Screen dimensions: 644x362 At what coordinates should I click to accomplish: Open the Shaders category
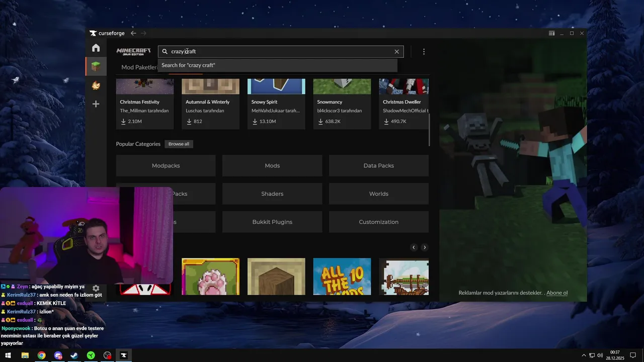[x=272, y=194]
